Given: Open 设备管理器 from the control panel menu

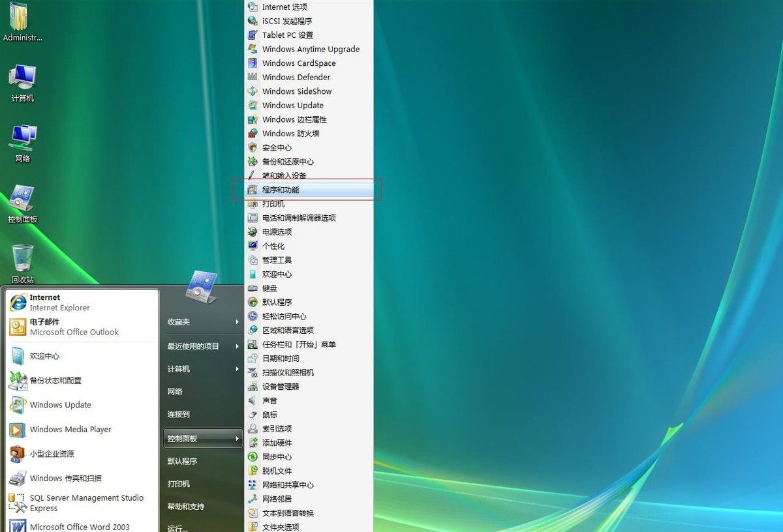Looking at the screenshot, I should tap(281, 387).
